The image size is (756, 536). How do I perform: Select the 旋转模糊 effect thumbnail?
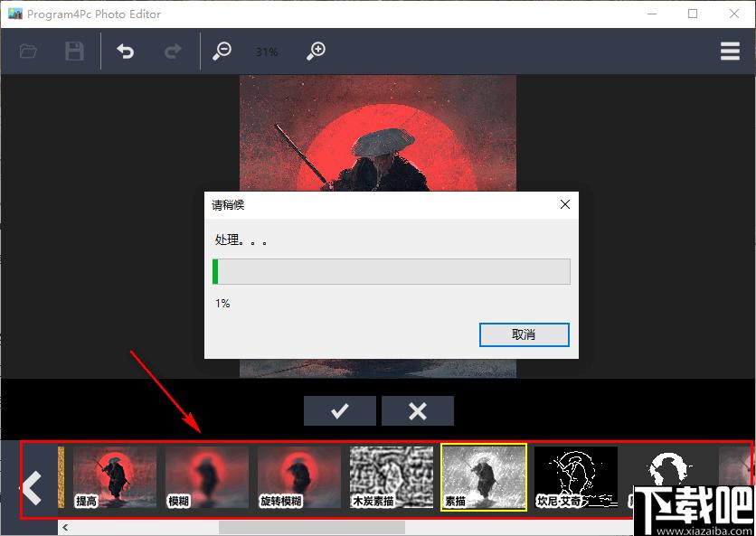click(299, 477)
